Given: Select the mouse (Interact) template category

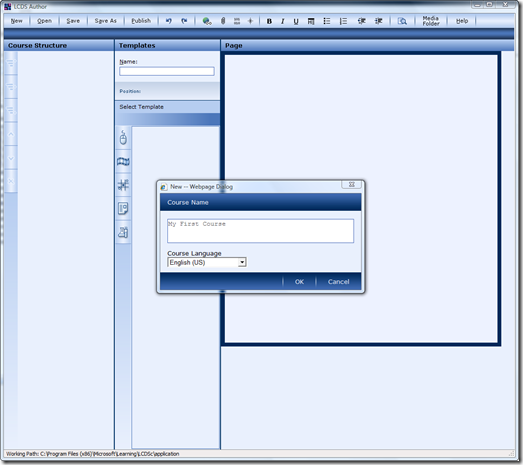Looking at the screenshot, I should pos(123,138).
